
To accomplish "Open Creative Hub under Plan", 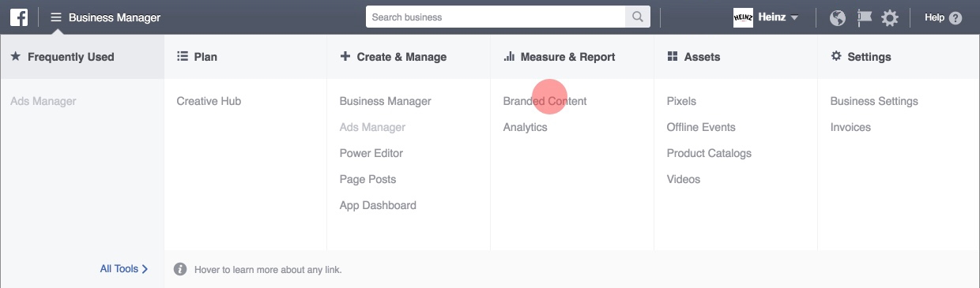I will point(209,101).
